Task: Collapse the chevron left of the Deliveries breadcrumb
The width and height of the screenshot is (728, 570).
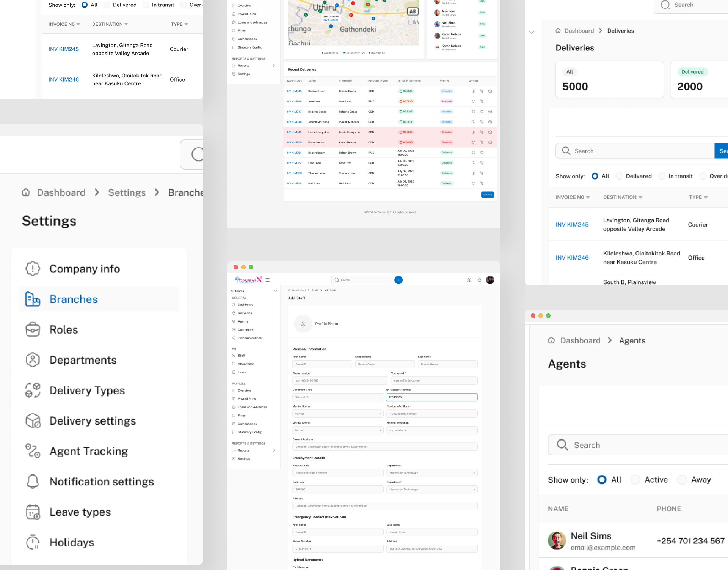Action: (x=532, y=32)
